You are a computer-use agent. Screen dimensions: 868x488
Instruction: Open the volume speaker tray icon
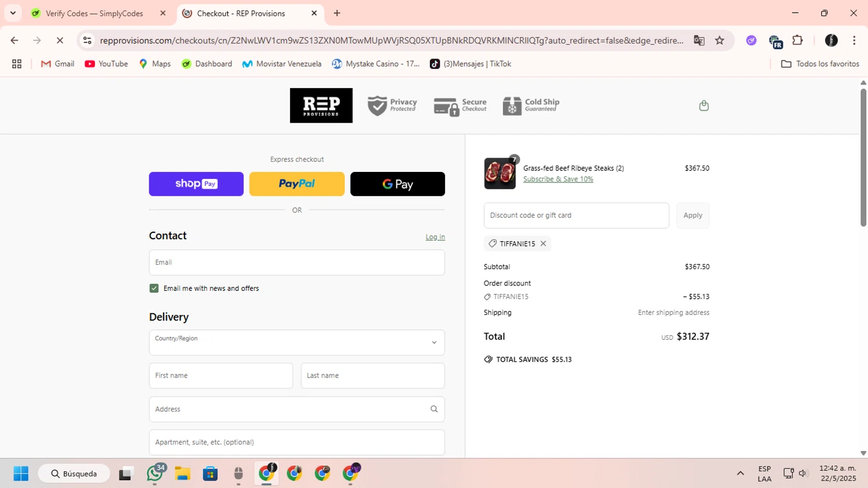[x=803, y=474]
